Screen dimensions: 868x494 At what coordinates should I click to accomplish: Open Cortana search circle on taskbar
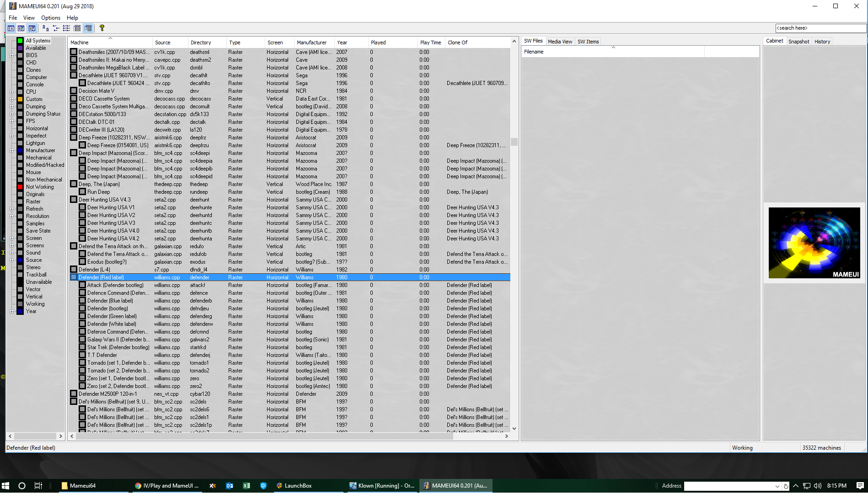tap(21, 486)
